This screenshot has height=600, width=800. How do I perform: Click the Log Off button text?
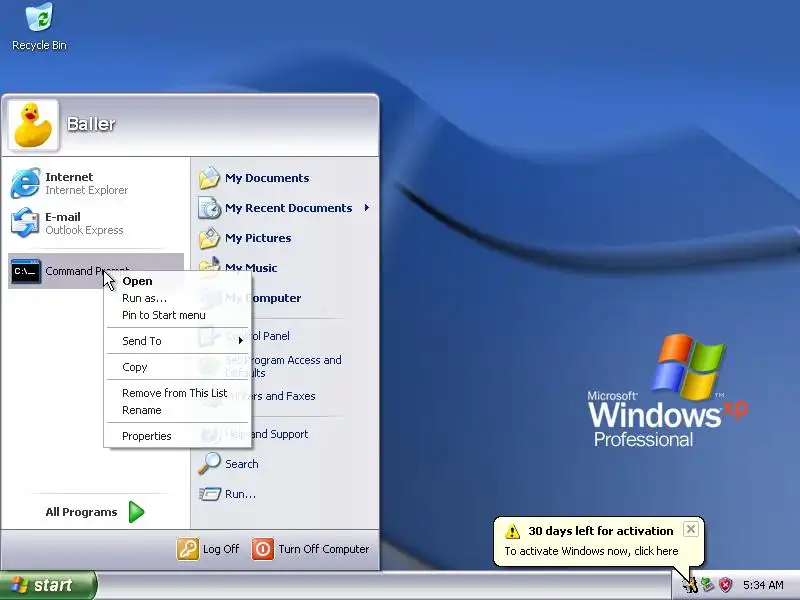(x=221, y=549)
